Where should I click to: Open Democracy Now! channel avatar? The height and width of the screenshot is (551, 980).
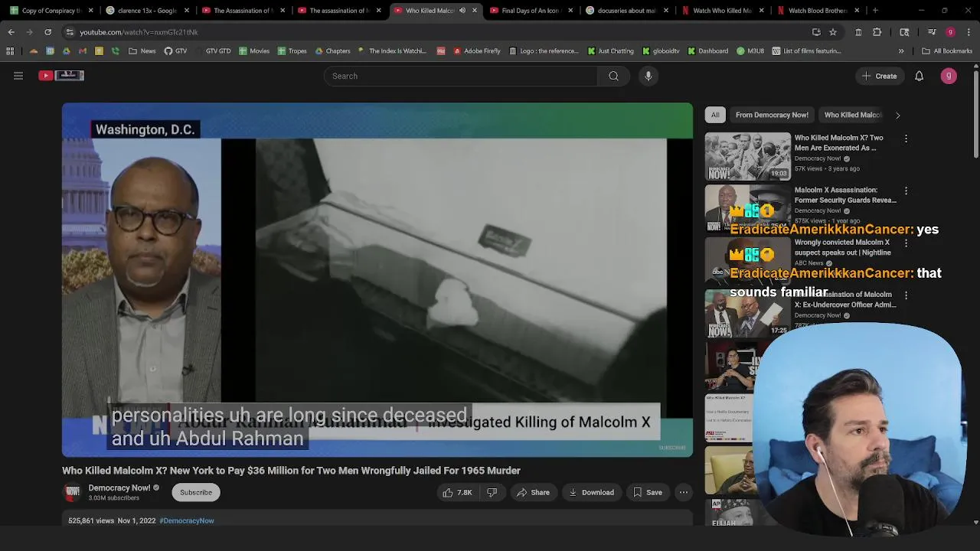click(x=73, y=492)
